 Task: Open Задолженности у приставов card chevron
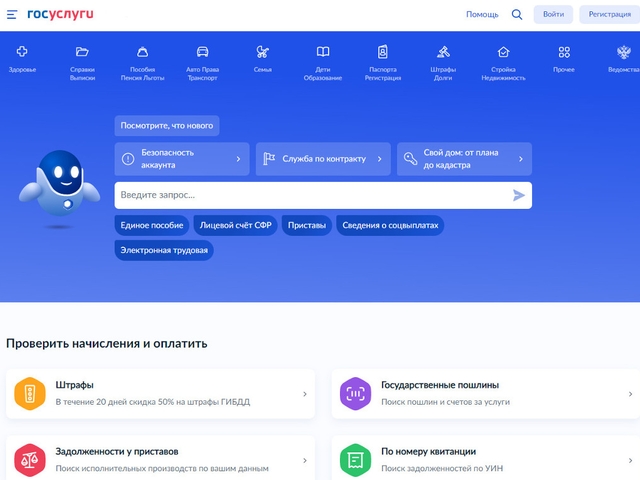(305, 460)
